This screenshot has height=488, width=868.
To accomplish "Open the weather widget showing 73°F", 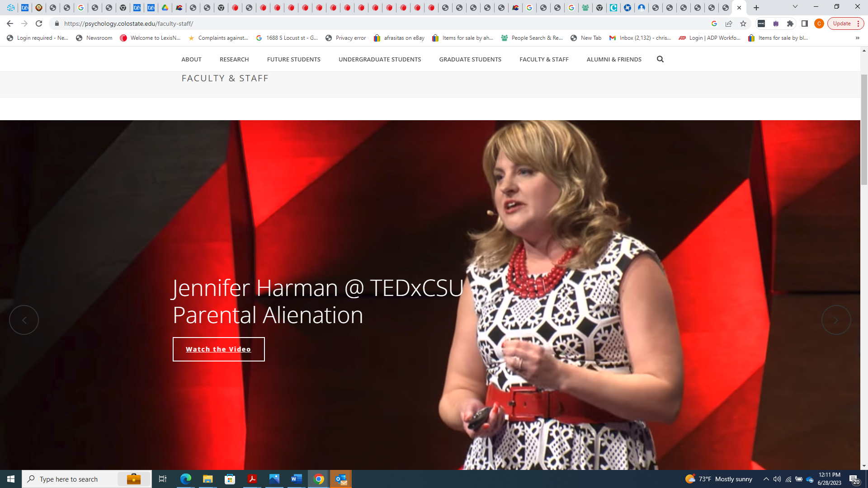I will 719,479.
